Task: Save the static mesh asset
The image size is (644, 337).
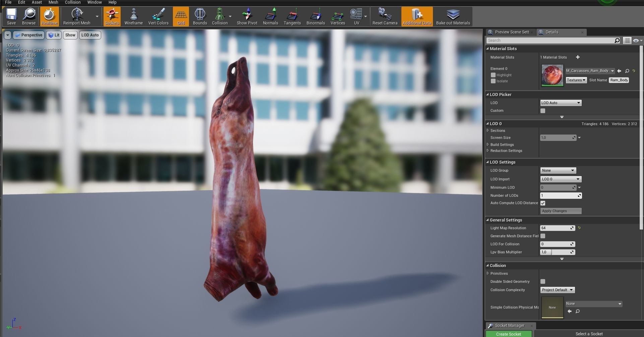Action: click(11, 16)
